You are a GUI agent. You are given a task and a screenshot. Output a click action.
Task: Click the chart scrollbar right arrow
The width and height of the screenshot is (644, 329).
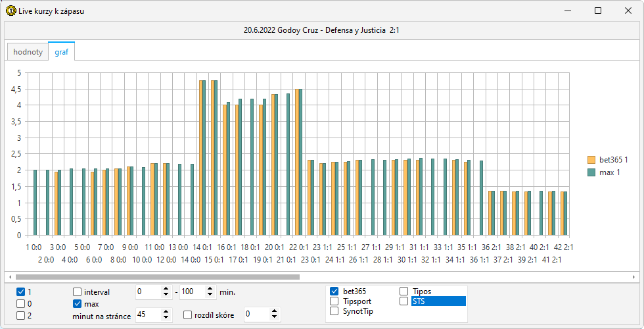click(x=635, y=277)
